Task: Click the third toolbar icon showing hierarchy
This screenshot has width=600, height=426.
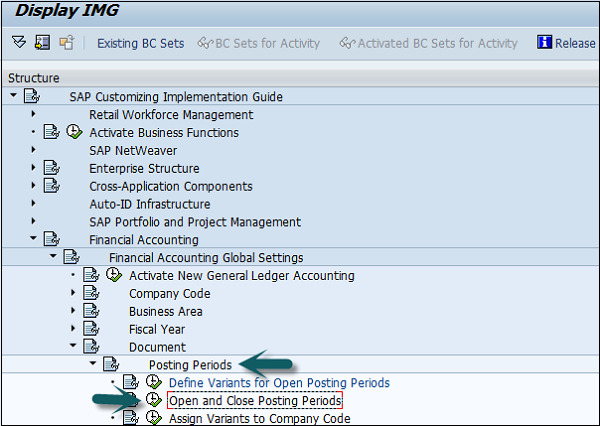Action: pyautogui.click(x=66, y=43)
